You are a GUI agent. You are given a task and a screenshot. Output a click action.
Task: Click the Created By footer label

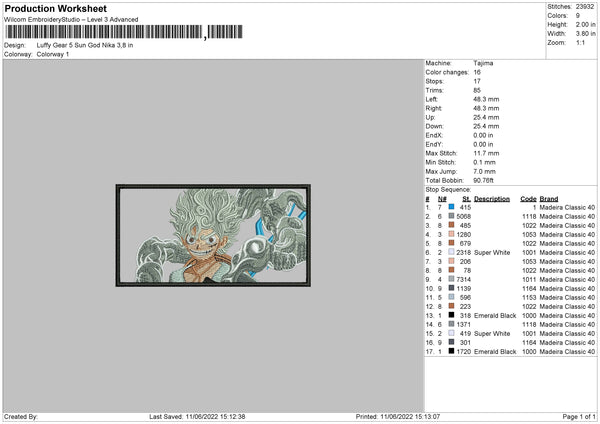coord(21,416)
